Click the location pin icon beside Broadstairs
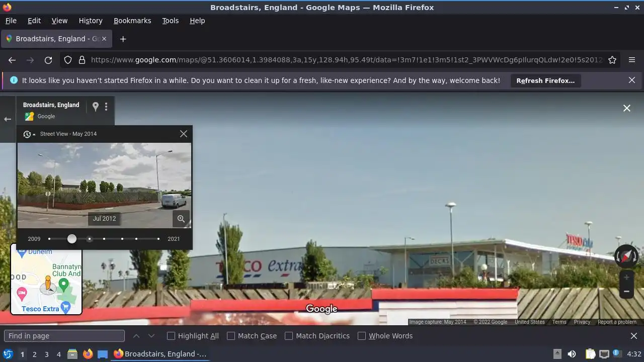 pyautogui.click(x=95, y=107)
